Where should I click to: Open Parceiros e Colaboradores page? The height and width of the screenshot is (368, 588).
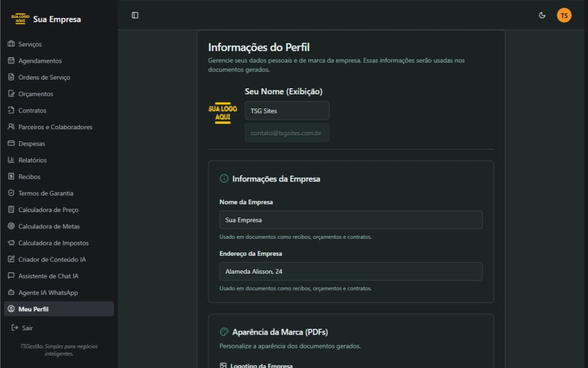point(55,127)
